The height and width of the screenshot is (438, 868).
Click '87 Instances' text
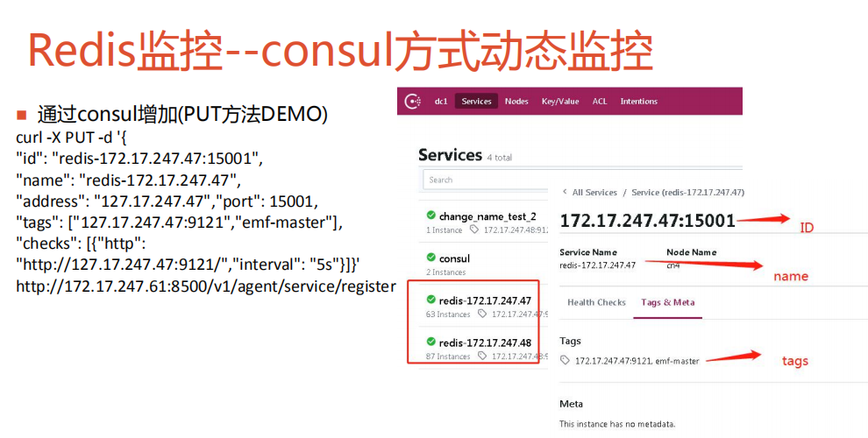(x=448, y=357)
